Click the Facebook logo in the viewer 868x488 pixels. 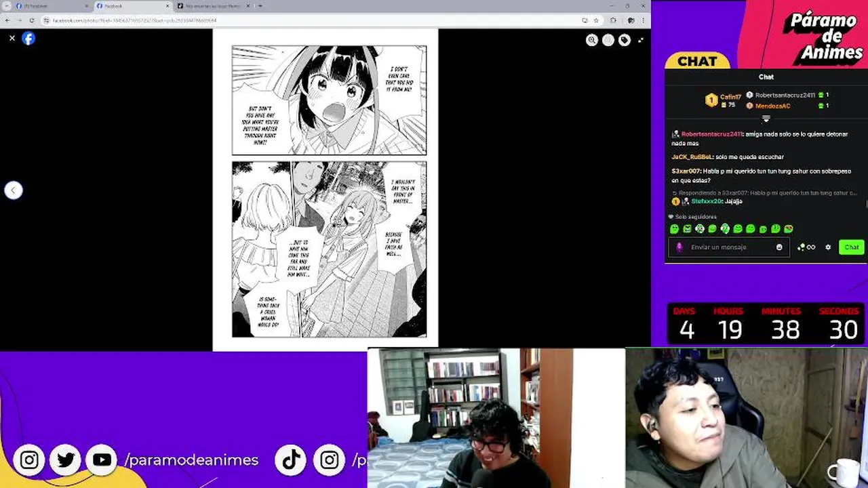click(x=28, y=39)
